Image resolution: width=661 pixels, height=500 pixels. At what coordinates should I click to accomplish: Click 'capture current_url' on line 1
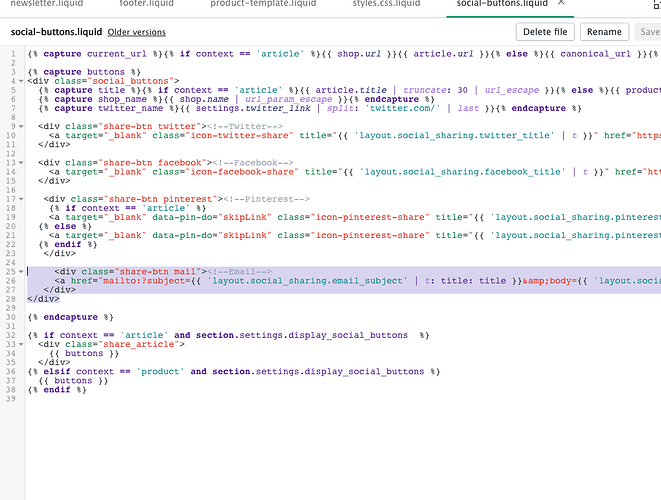pyautogui.click(x=95, y=54)
